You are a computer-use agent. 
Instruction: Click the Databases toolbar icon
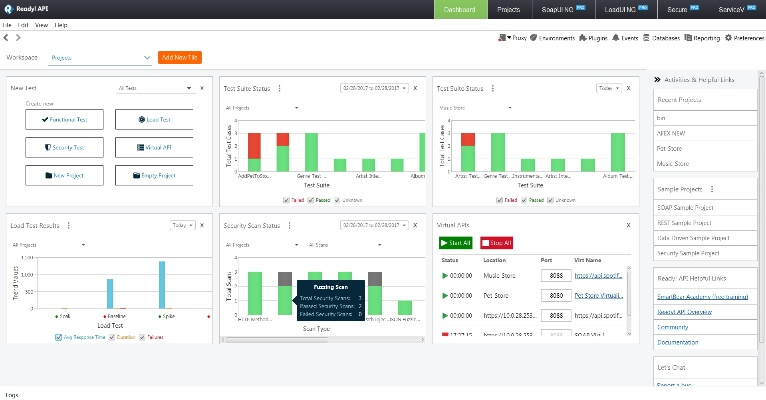point(664,38)
